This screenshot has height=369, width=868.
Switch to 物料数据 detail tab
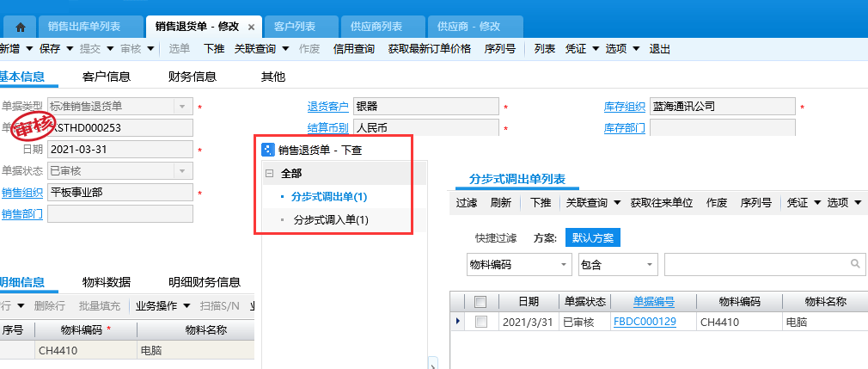[x=107, y=282]
